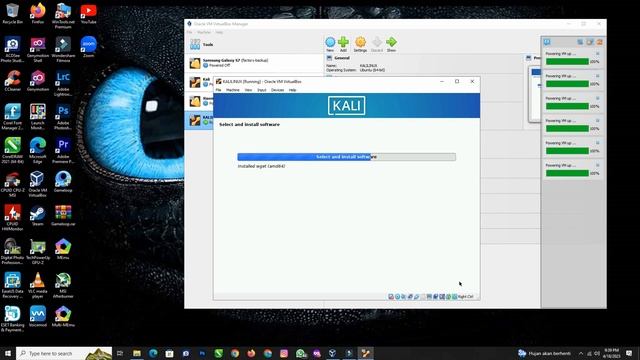Open File menu in the Kali VM window
This screenshot has width=640, height=360.
[x=218, y=90]
